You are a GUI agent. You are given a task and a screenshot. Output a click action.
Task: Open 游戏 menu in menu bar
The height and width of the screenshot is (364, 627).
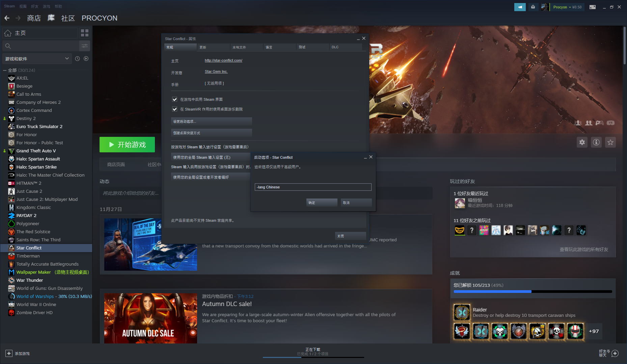47,6
